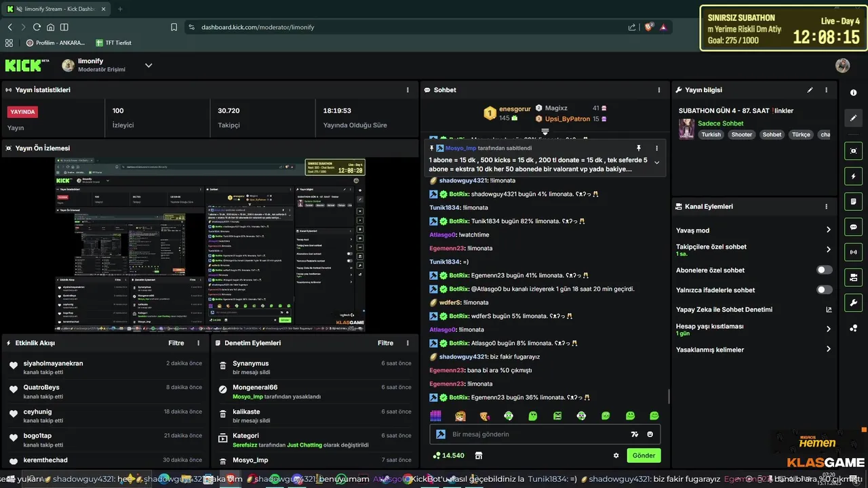Viewport: 868px width, 488px height.
Task: Open Profilim - ANKARA bookmark
Action: click(56, 43)
